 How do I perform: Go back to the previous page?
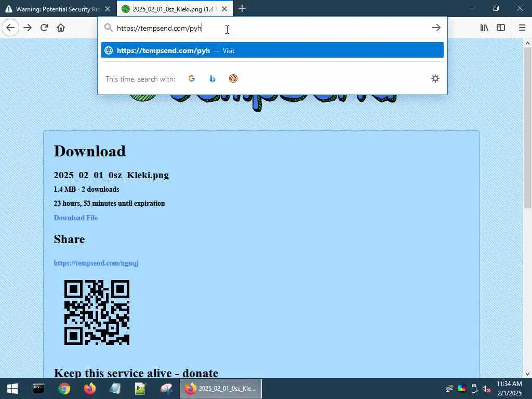(x=10, y=28)
